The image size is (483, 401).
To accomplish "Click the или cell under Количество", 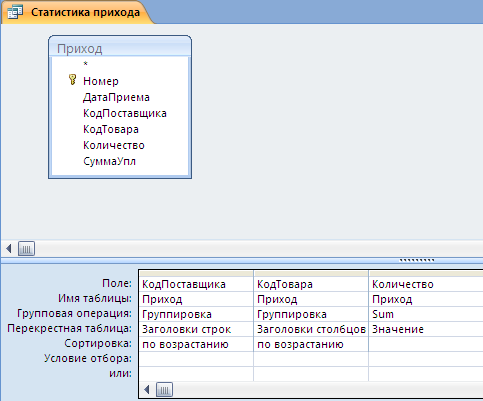I will pos(426,374).
